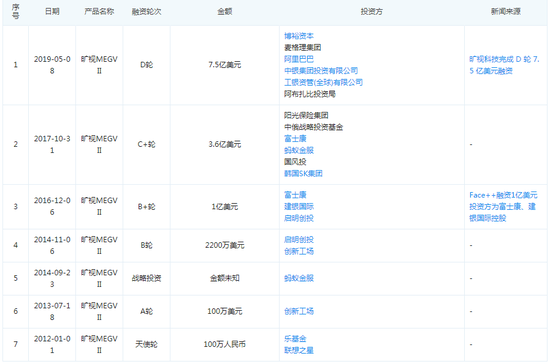The height and width of the screenshot is (364, 550).
Task: Open 蚂蚁金服 link in the 战略投资 row
Action: 299,278
